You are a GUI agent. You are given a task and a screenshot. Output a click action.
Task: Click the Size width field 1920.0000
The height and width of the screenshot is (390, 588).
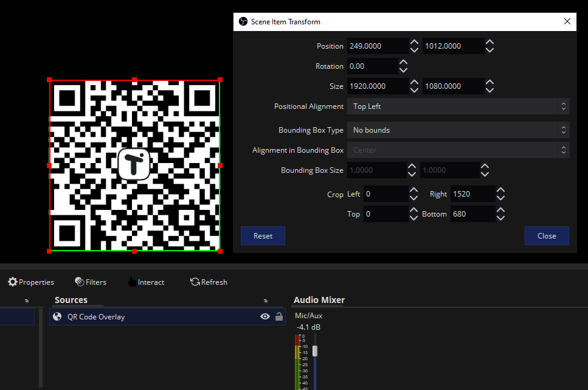pos(378,86)
